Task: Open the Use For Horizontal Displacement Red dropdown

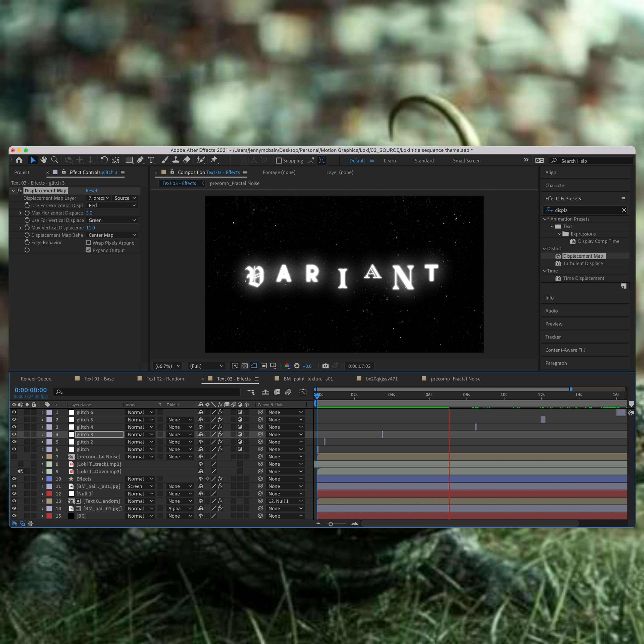Action: click(x=112, y=205)
